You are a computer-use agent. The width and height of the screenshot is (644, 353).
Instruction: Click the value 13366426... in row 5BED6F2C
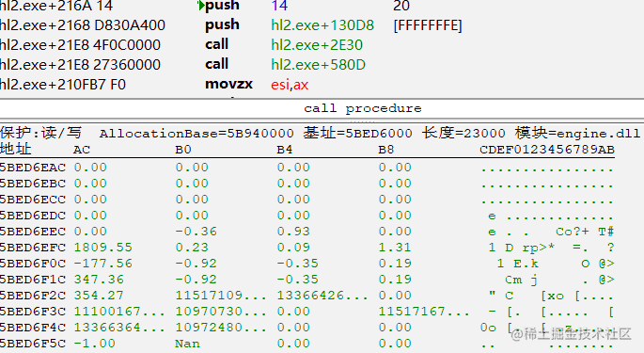click(322, 296)
